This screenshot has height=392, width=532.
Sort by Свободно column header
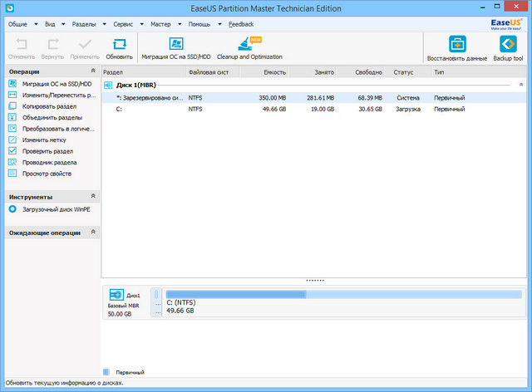[x=360, y=72]
